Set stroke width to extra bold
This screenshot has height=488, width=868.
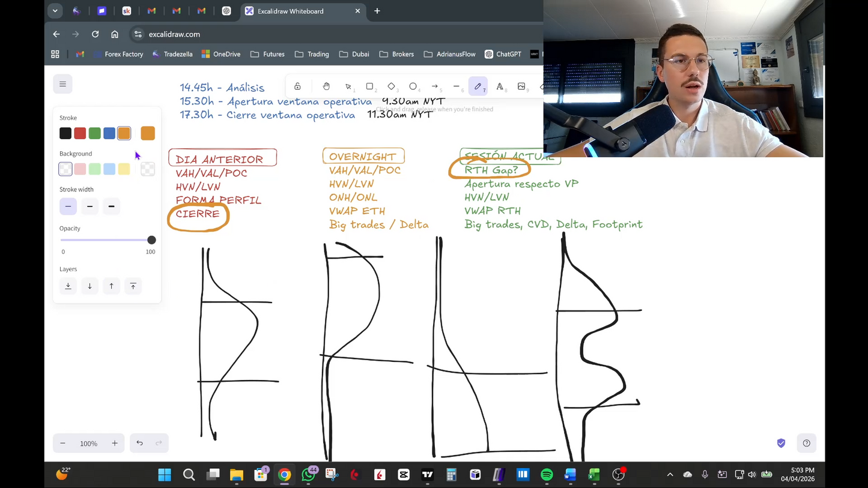[111, 206]
